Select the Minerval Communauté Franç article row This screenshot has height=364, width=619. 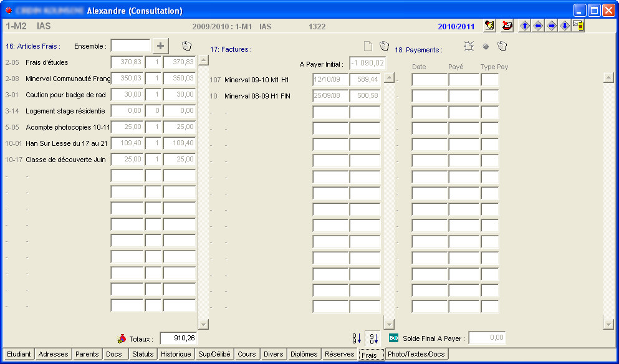pyautogui.click(x=100, y=79)
